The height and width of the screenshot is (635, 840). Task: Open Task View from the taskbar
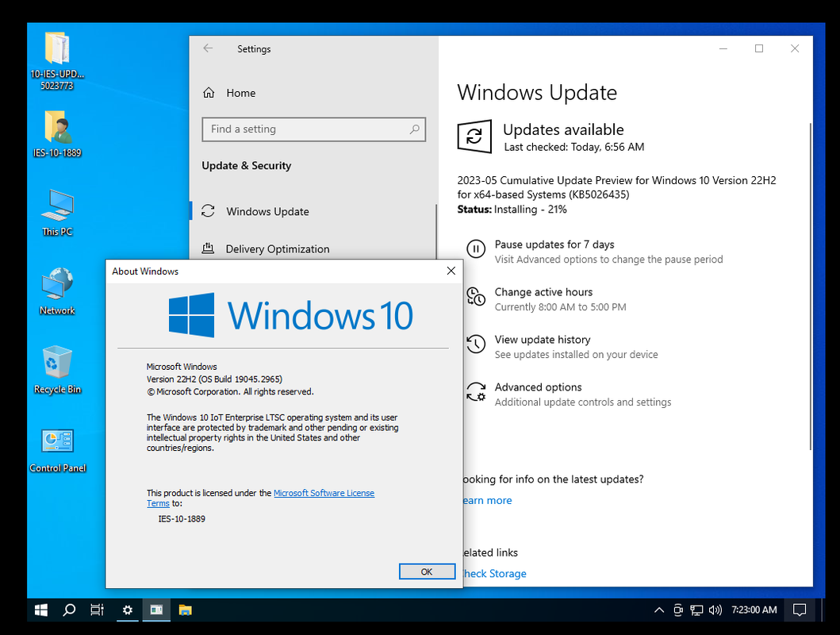coord(97,610)
